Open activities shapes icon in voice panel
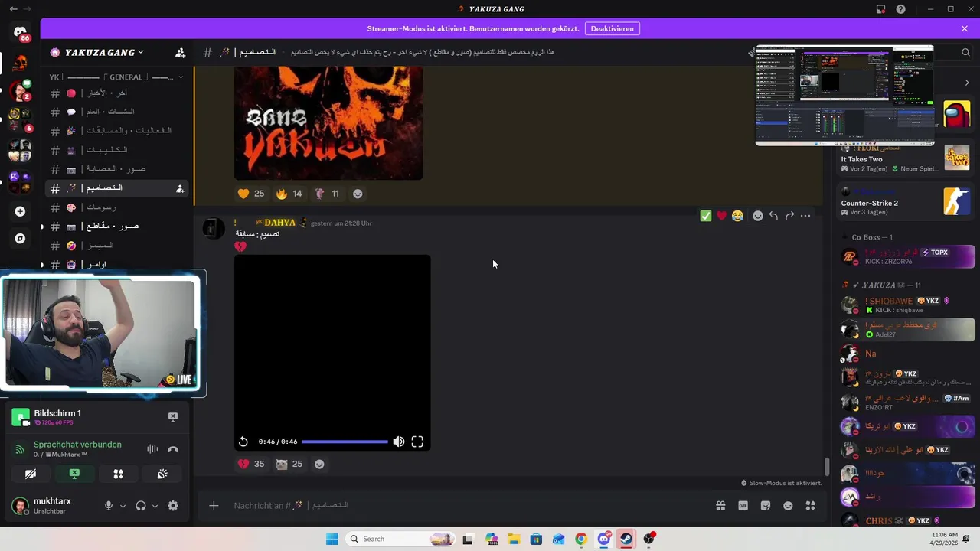Screen dimensions: 980x551 tap(119, 474)
